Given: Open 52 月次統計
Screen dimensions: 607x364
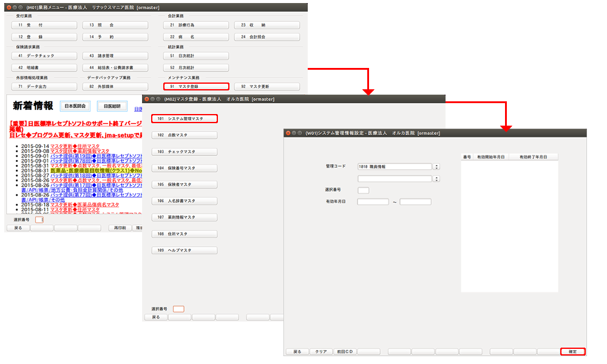Looking at the screenshot, I should tap(196, 68).
